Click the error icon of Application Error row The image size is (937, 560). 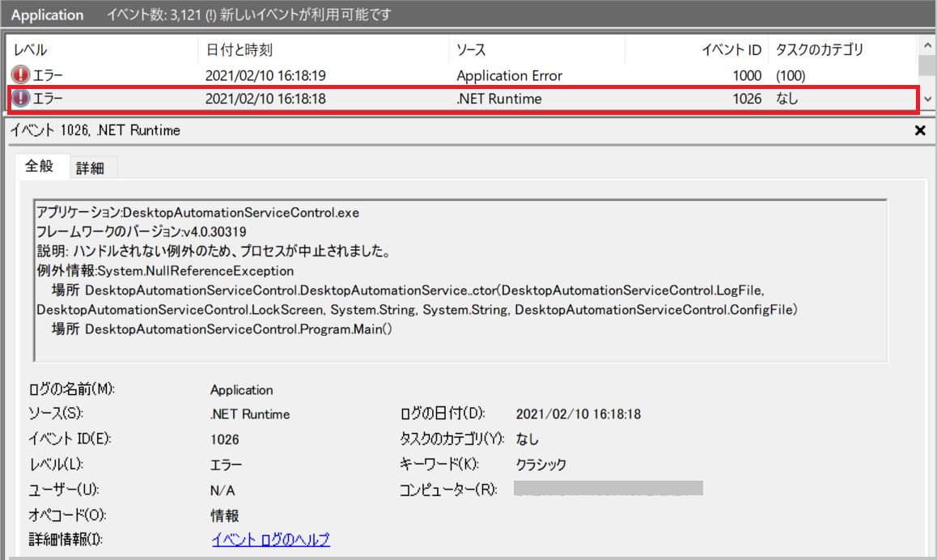coord(20,74)
